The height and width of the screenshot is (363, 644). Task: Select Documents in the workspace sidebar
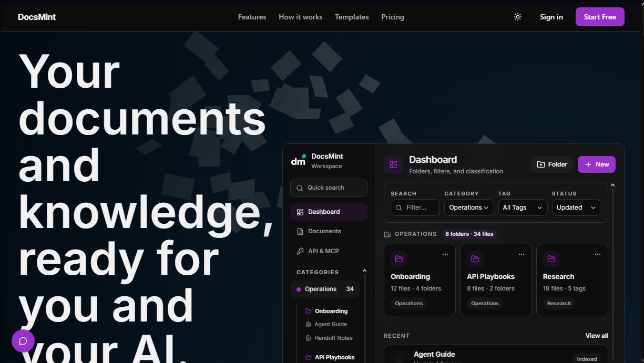(329, 232)
